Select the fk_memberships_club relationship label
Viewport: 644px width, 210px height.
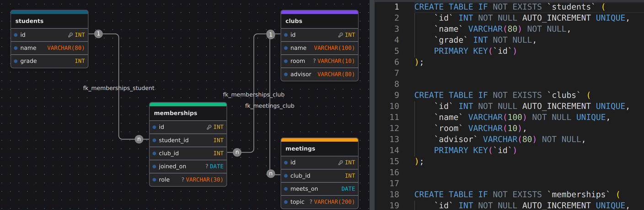pos(254,94)
